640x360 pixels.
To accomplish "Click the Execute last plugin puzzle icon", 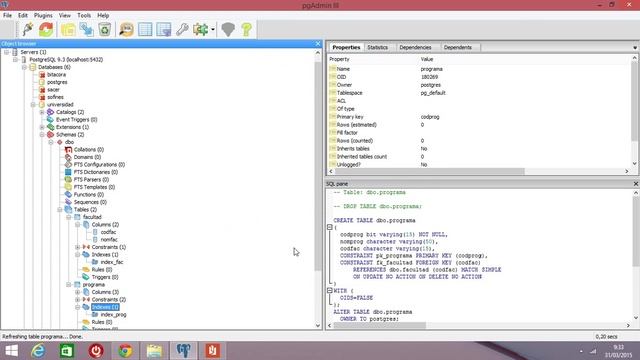I will [x=200, y=29].
